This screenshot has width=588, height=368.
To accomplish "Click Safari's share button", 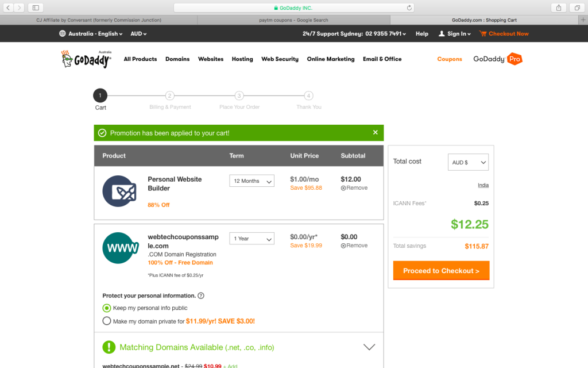I will (x=558, y=7).
